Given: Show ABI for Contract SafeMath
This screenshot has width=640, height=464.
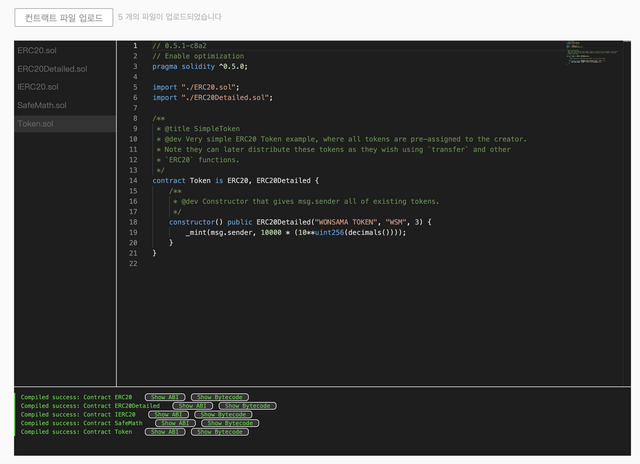Looking at the screenshot, I should [175, 423].
